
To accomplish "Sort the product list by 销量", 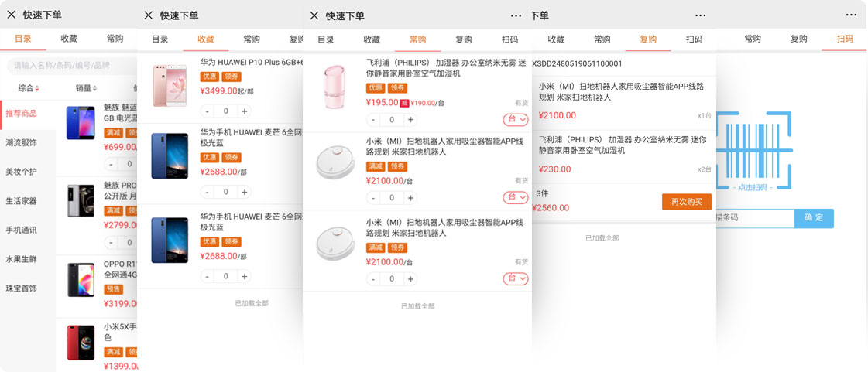I will 85,88.
